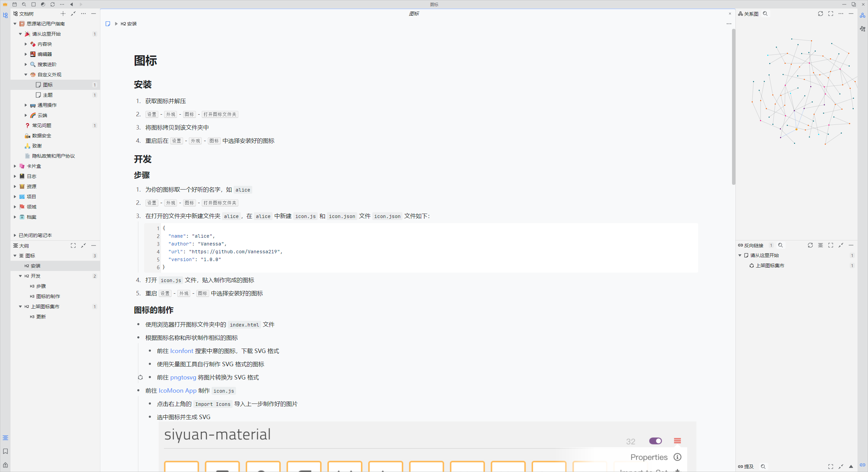Refresh the 关系图 graph panel
Screen dimensions: 868x472
pos(821,14)
